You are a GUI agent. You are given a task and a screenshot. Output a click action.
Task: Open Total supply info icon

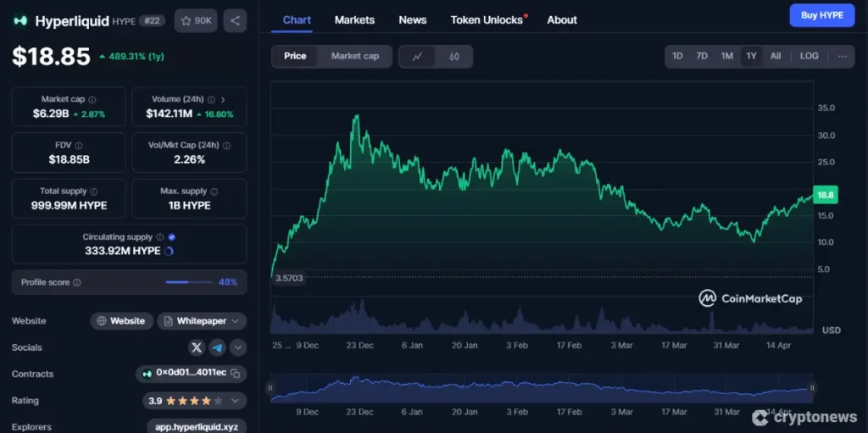(93, 192)
